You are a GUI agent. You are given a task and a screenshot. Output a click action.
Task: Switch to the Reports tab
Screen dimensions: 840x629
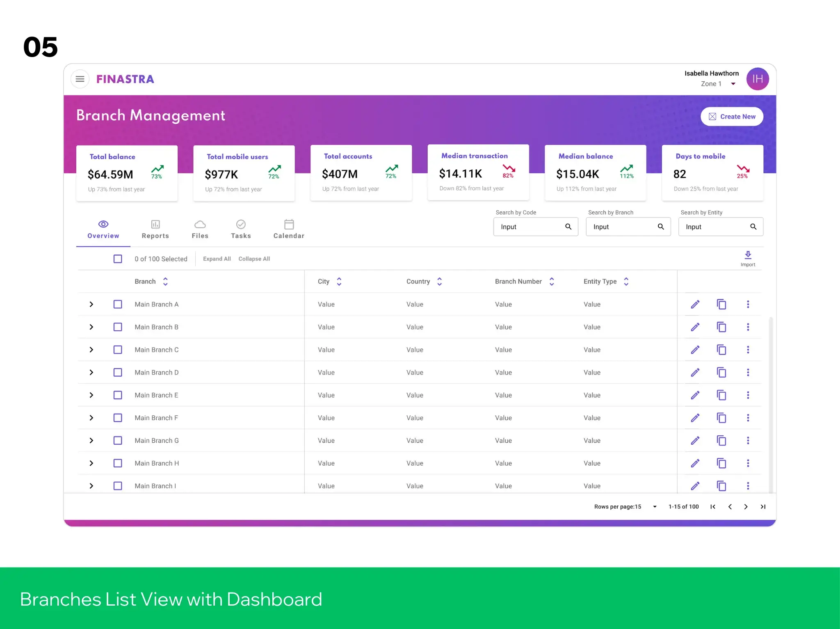[155, 229]
